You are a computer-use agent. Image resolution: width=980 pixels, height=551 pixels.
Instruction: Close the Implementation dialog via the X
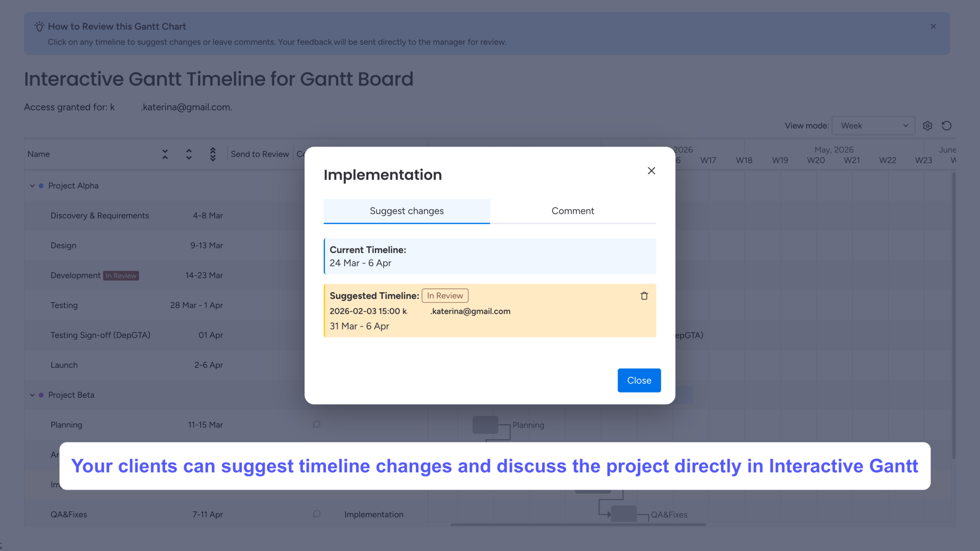[x=651, y=171]
